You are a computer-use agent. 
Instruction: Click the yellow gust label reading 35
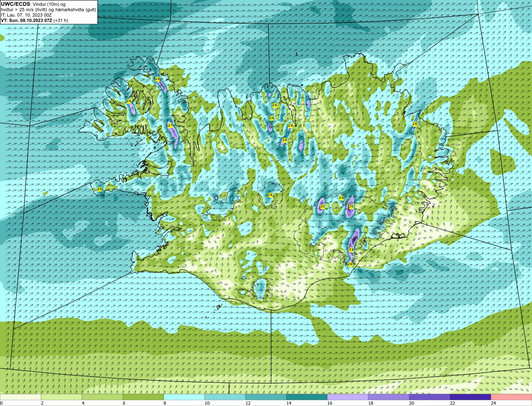[x=351, y=206]
